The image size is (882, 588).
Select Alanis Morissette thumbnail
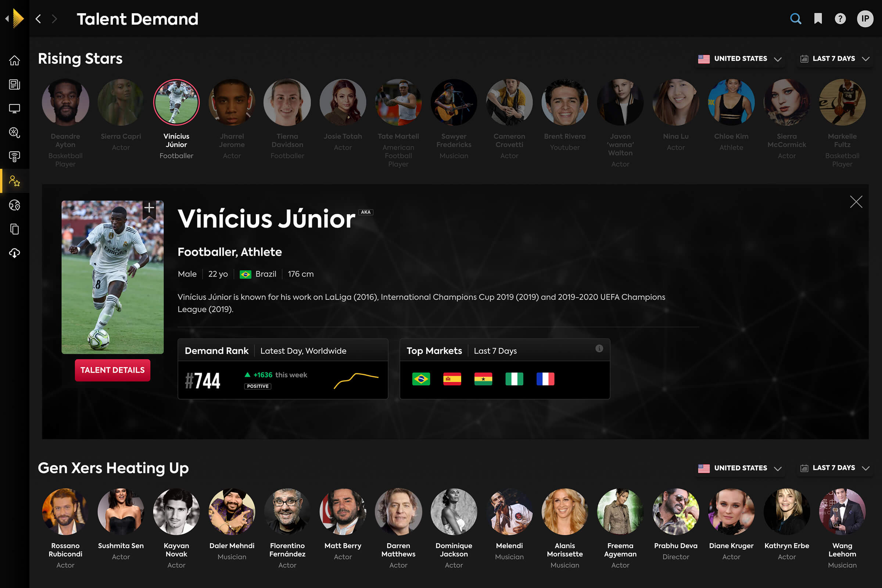565,512
